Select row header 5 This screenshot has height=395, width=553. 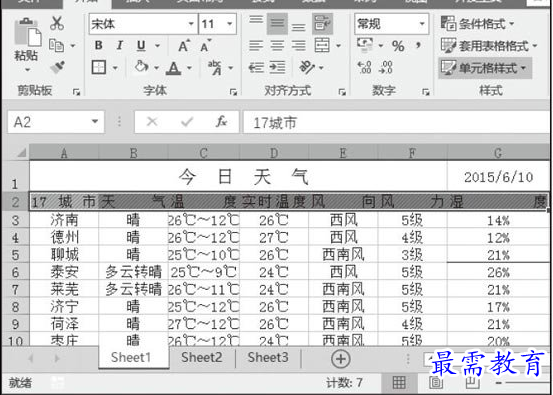tap(15, 255)
